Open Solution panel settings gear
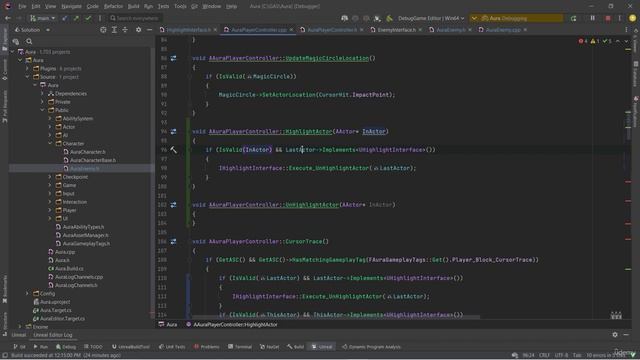Image resolution: width=640 pixels, height=360 pixels. point(139,30)
